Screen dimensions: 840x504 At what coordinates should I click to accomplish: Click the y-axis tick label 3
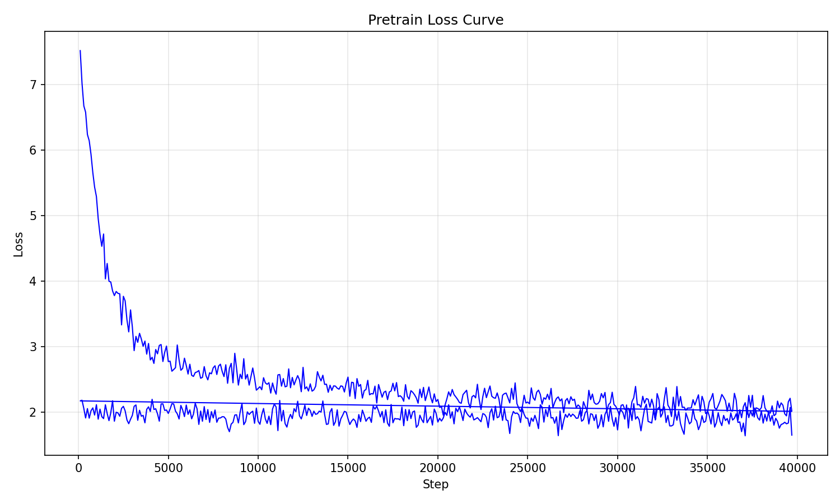coord(33,347)
